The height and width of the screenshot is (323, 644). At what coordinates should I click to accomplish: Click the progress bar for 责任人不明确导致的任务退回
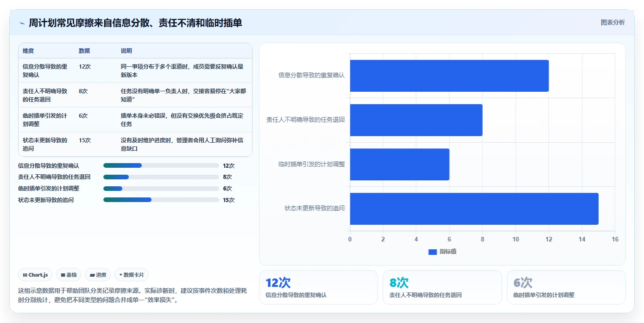(161, 177)
